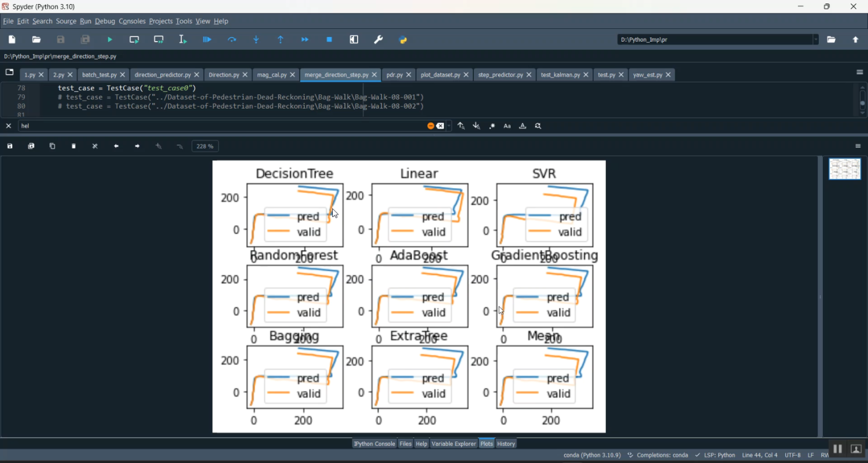Save the current plot in the Plots pane
Screen dimensions: 868x463
[10, 146]
